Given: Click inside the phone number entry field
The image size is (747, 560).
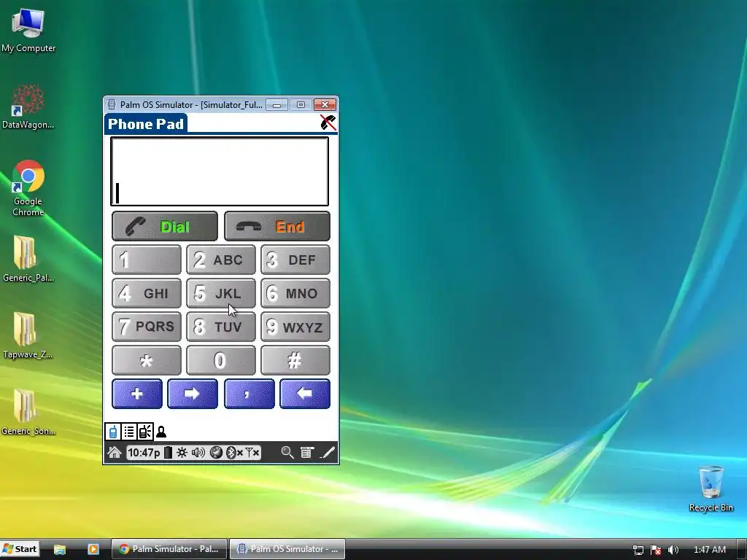Looking at the screenshot, I should [x=220, y=171].
